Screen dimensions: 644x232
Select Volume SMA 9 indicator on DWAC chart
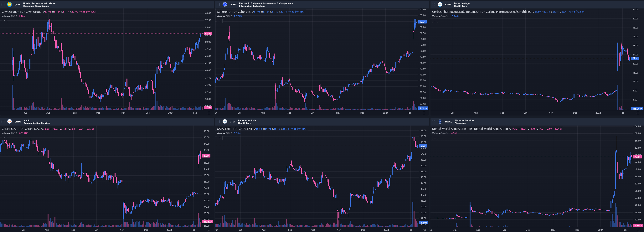tap(440, 133)
